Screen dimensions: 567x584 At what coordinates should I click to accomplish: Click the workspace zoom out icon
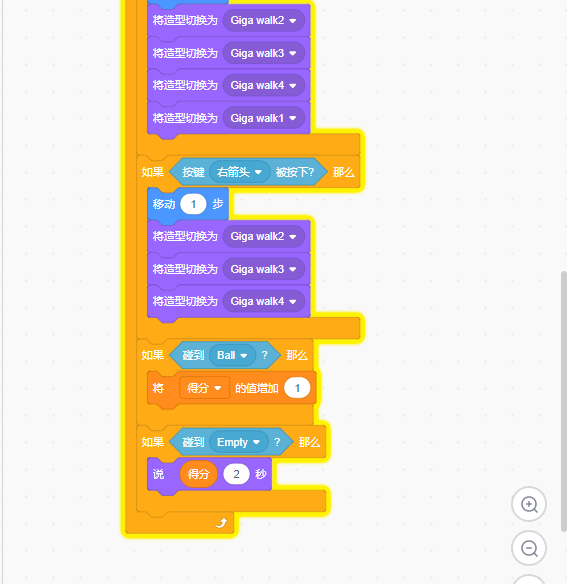coord(529,548)
